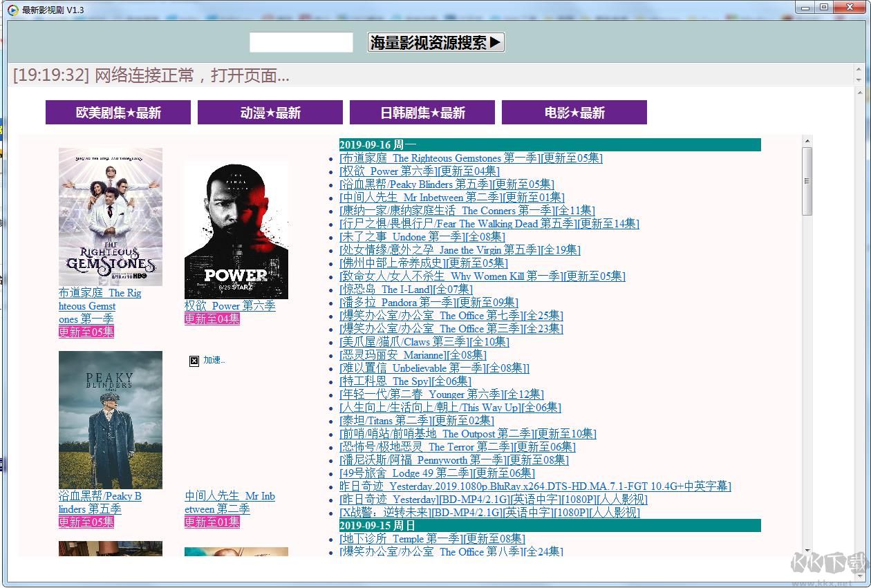Open The Righteous Gemstones poster thumbnail
The height and width of the screenshot is (588, 871).
(x=111, y=217)
